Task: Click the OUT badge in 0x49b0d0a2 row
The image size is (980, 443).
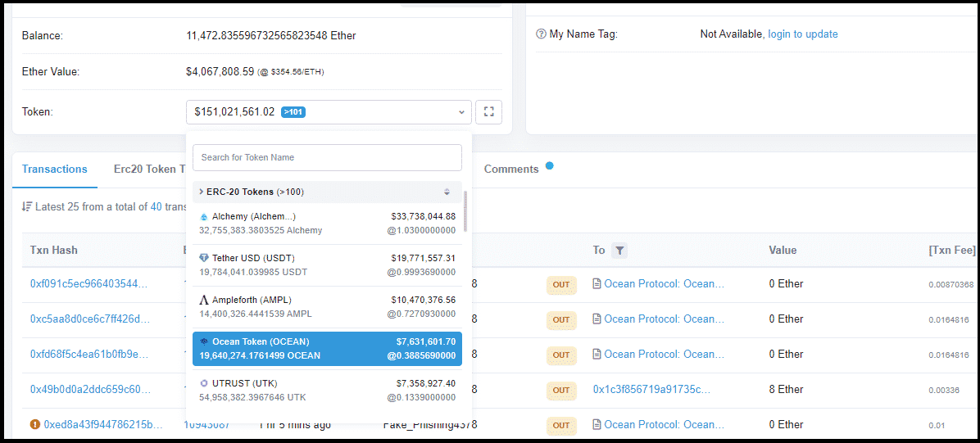Action: click(x=561, y=390)
